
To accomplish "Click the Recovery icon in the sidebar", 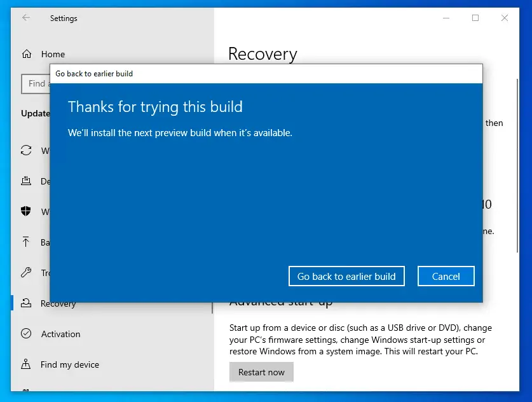I will 25,303.
